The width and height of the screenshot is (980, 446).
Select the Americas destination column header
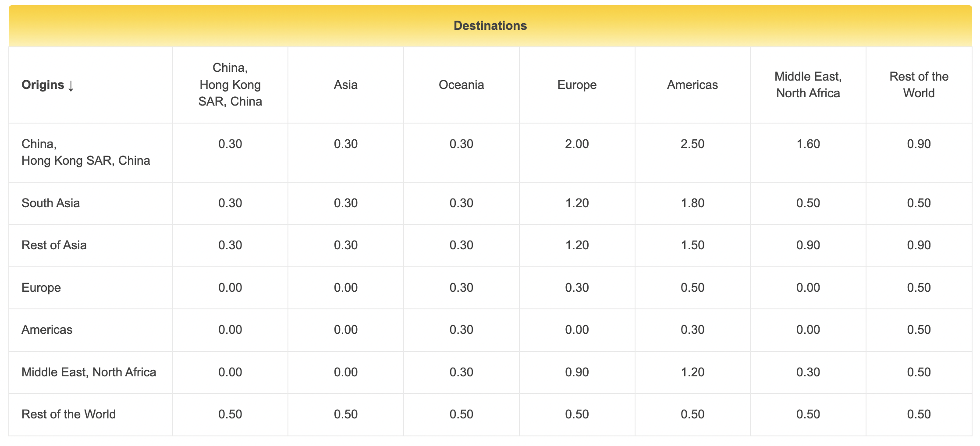(x=692, y=85)
